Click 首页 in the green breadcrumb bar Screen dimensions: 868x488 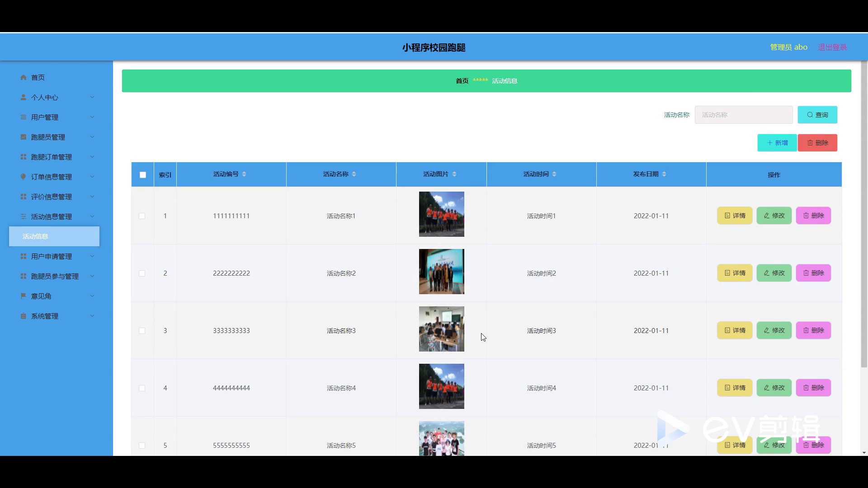pyautogui.click(x=462, y=81)
